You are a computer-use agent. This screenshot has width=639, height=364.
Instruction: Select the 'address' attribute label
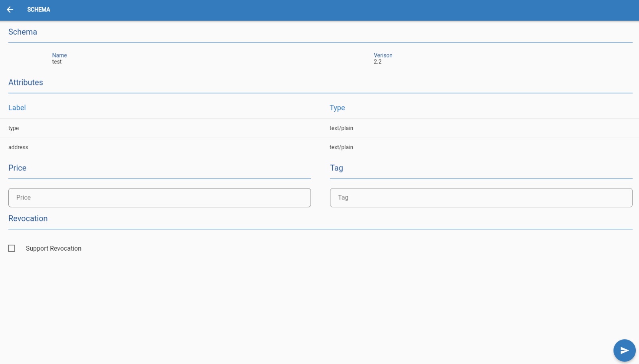(x=18, y=147)
